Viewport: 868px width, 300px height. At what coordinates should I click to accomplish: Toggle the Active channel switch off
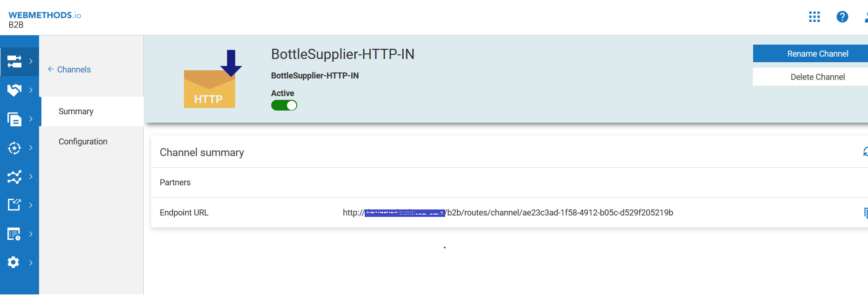[284, 105]
